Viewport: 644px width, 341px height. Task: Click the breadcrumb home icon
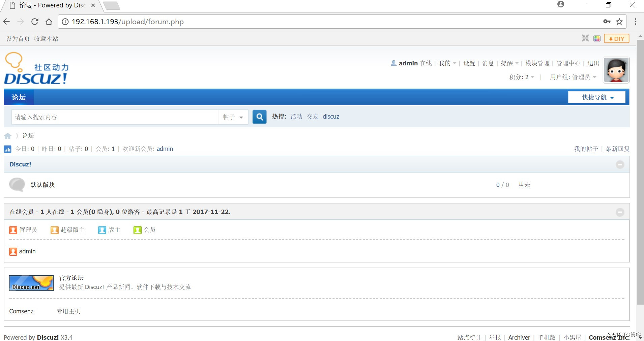pos(8,136)
